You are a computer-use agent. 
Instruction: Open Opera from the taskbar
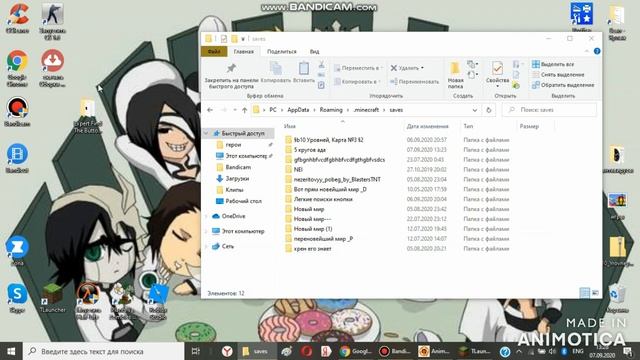307,351
